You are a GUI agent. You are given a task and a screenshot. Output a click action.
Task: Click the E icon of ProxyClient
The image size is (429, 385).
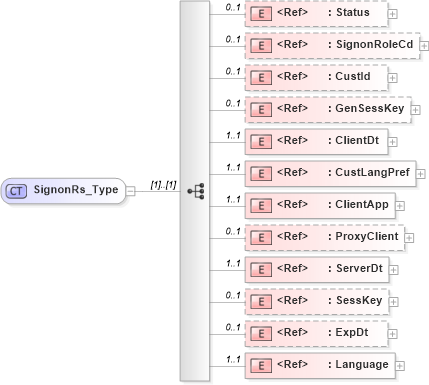tap(261, 238)
